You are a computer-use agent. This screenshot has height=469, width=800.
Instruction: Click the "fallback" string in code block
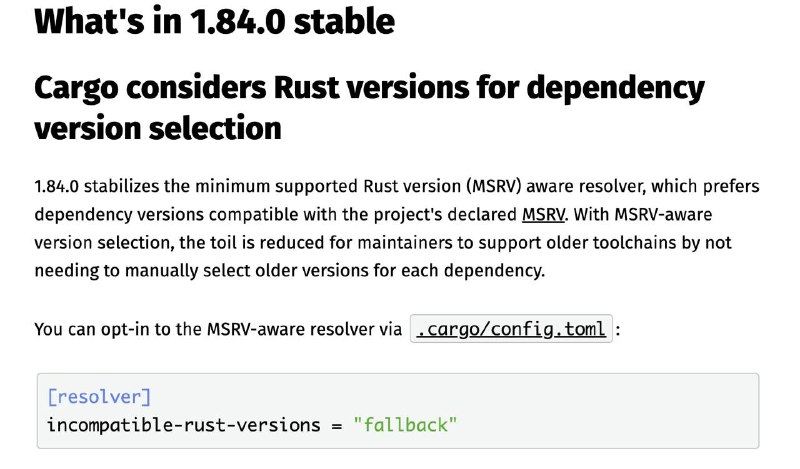point(406,425)
